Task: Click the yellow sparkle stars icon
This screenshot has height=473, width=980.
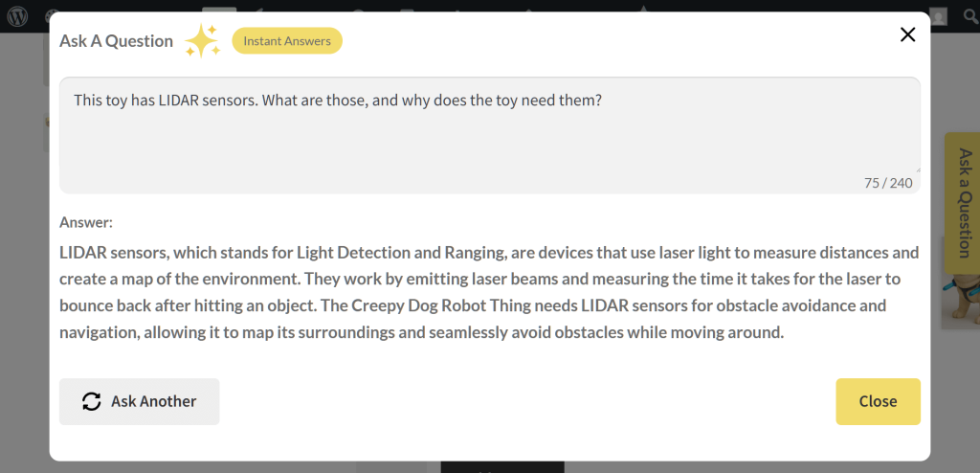Action: point(202,41)
